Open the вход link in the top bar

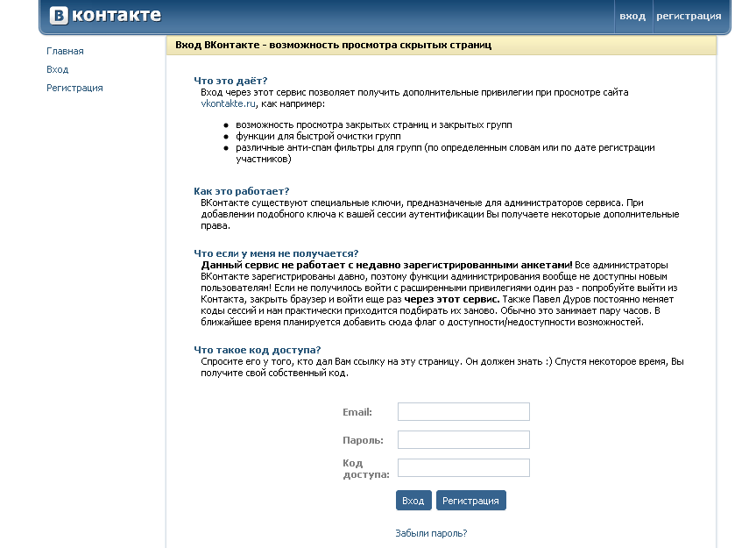632,16
